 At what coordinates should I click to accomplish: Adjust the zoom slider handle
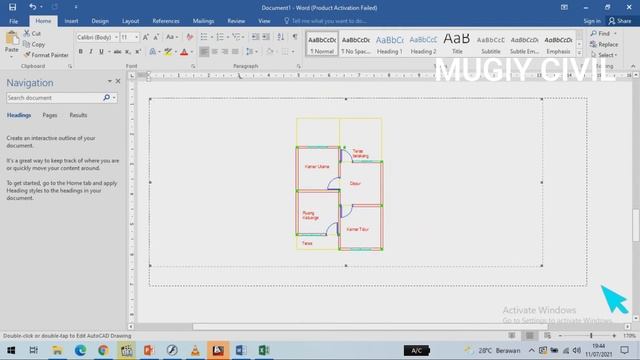click(x=591, y=336)
